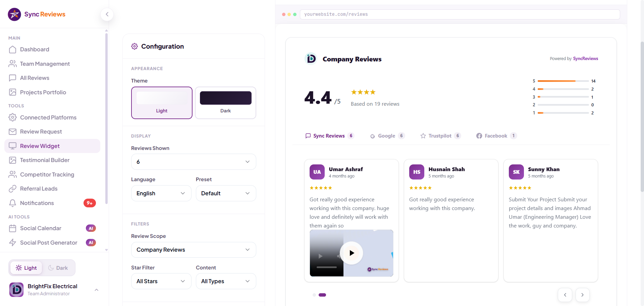This screenshot has height=306, width=644.
Task: Click the HS avatar on Husnain Shah's review
Action: click(x=417, y=172)
